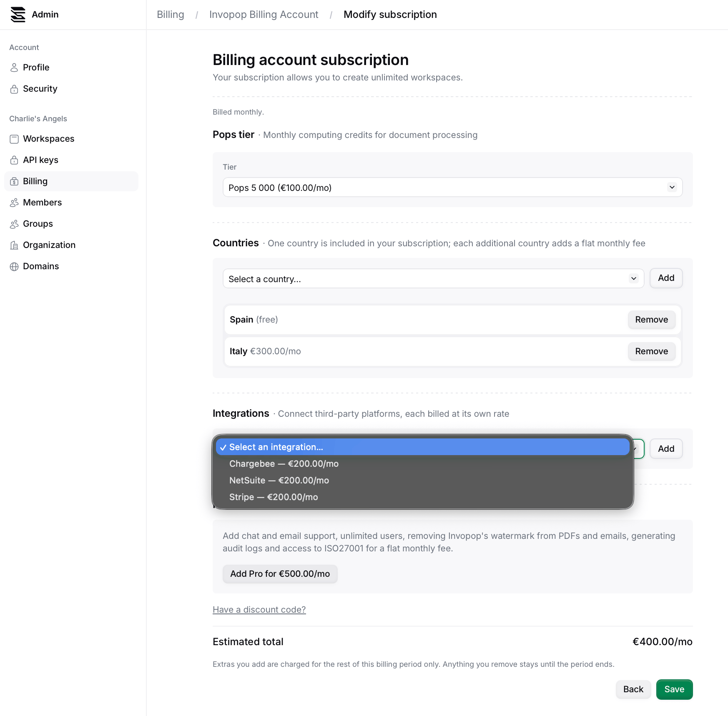Click the Domains globe icon

click(x=14, y=266)
